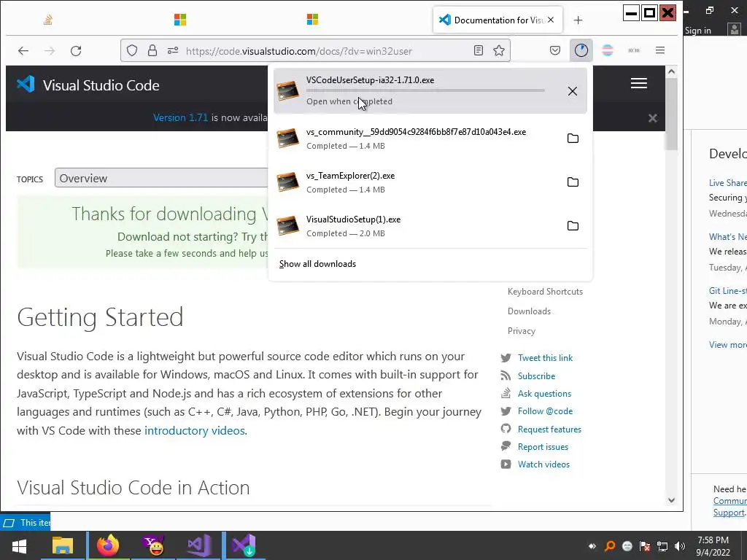The height and width of the screenshot is (560, 747).
Task: Open Report issues link
Action: tap(543, 447)
